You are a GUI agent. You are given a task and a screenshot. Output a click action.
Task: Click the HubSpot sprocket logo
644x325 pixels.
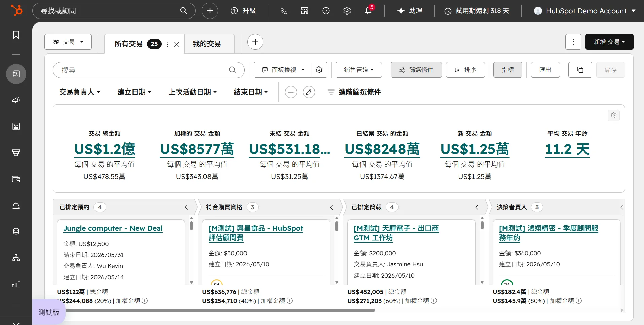pos(16,10)
